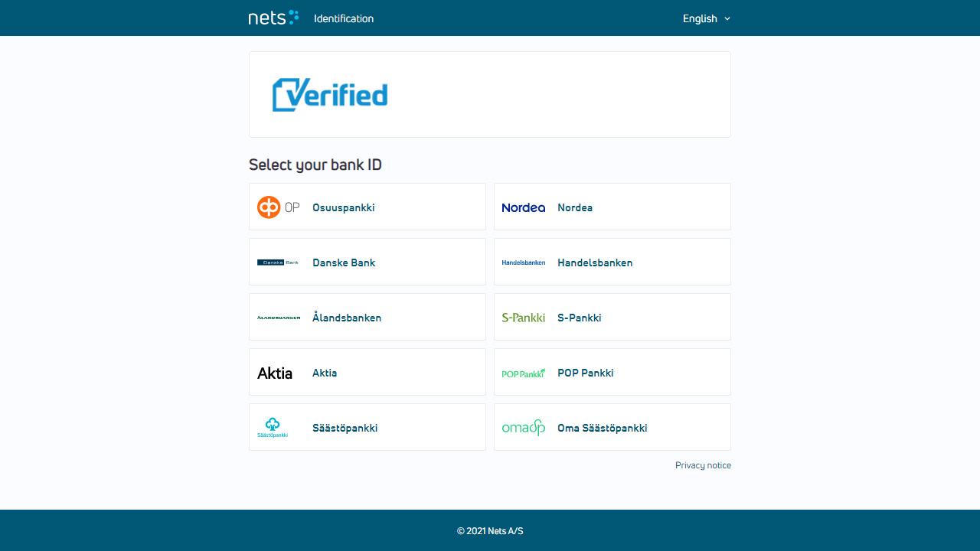This screenshot has width=980, height=551.
Task: Click the 'Select your bank ID' heading
Action: (315, 165)
